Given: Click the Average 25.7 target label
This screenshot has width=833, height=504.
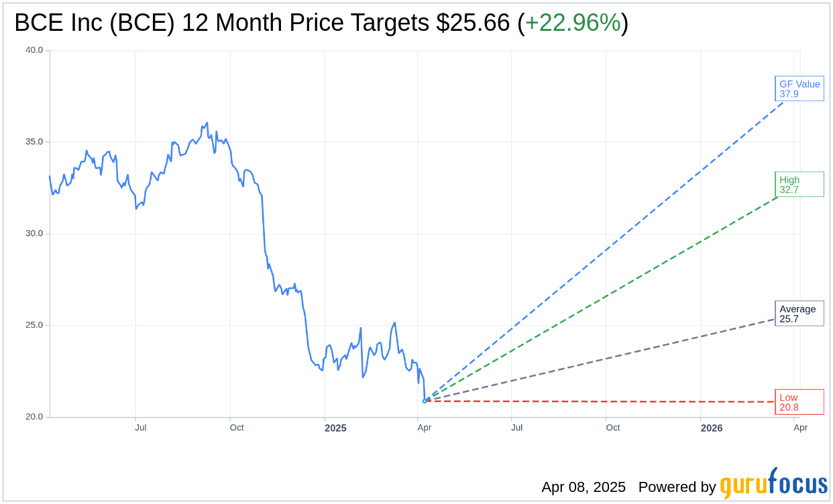Looking at the screenshot, I should point(799,314).
